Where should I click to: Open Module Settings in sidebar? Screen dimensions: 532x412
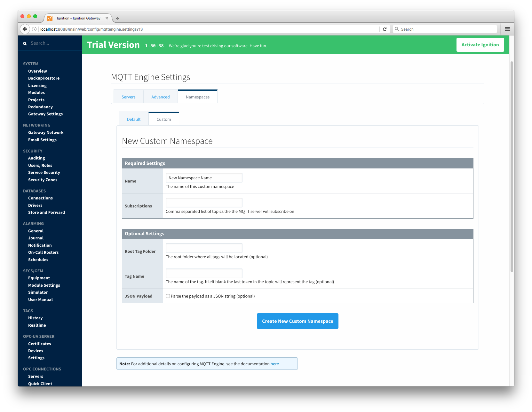(x=44, y=285)
